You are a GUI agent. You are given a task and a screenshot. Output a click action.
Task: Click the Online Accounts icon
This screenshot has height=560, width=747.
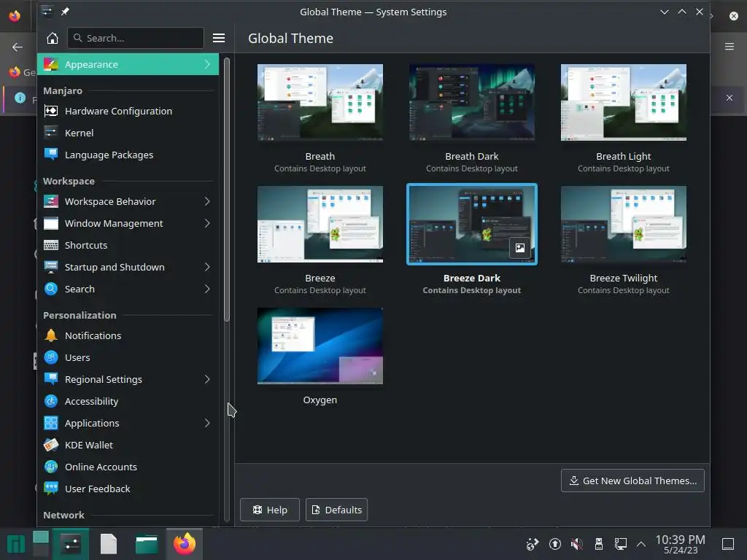[51, 467]
